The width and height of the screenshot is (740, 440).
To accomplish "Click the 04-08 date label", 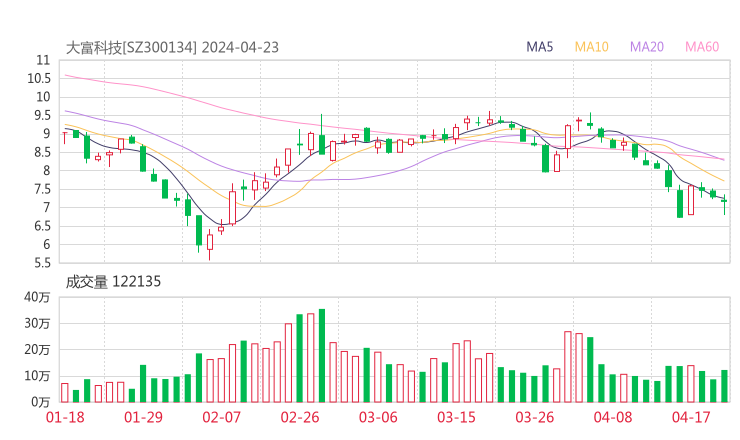I will click(x=613, y=417).
